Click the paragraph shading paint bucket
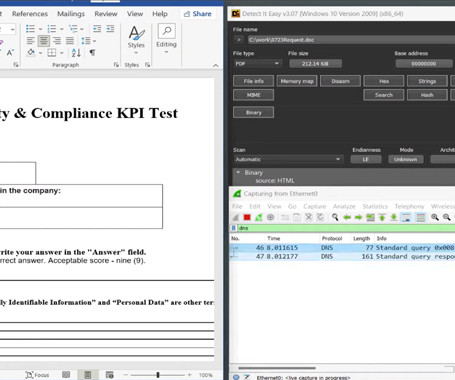Screen dimensions: 455x380 tap(31, 52)
